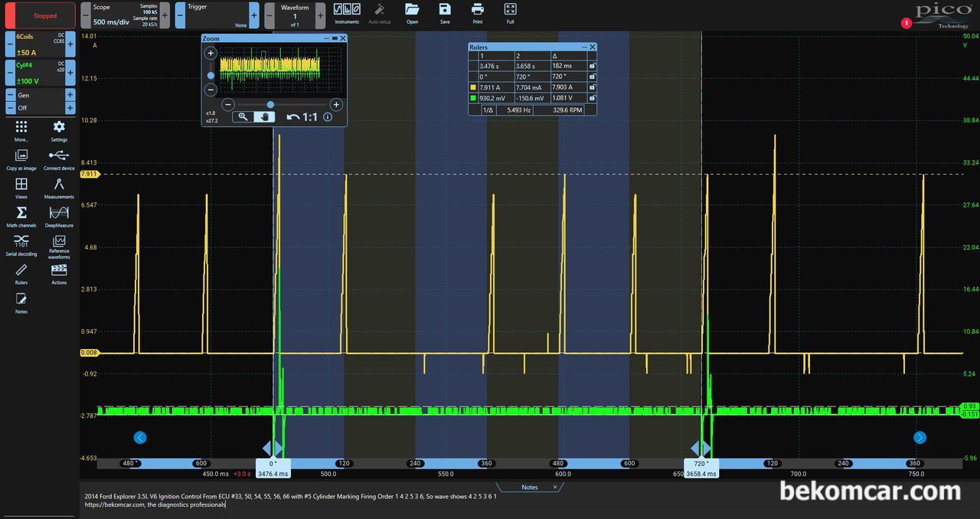Print the waveform
The image size is (980, 519).
[478, 12]
